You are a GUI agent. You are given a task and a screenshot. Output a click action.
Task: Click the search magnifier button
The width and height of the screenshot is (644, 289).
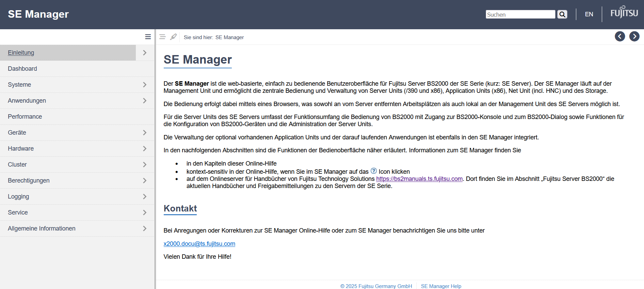click(562, 14)
